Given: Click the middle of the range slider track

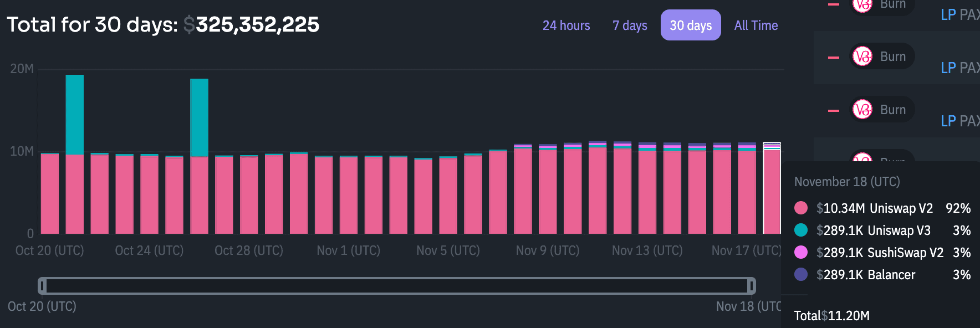Looking at the screenshot, I should (x=396, y=286).
